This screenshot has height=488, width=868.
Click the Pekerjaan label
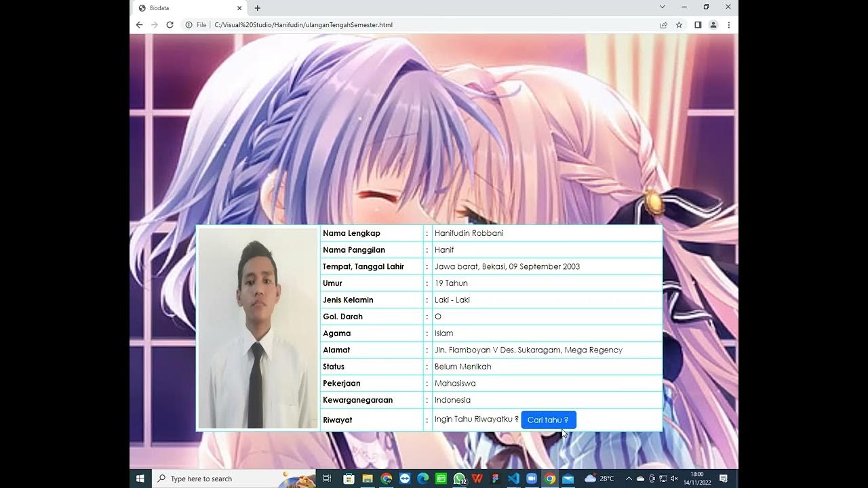[342, 383]
